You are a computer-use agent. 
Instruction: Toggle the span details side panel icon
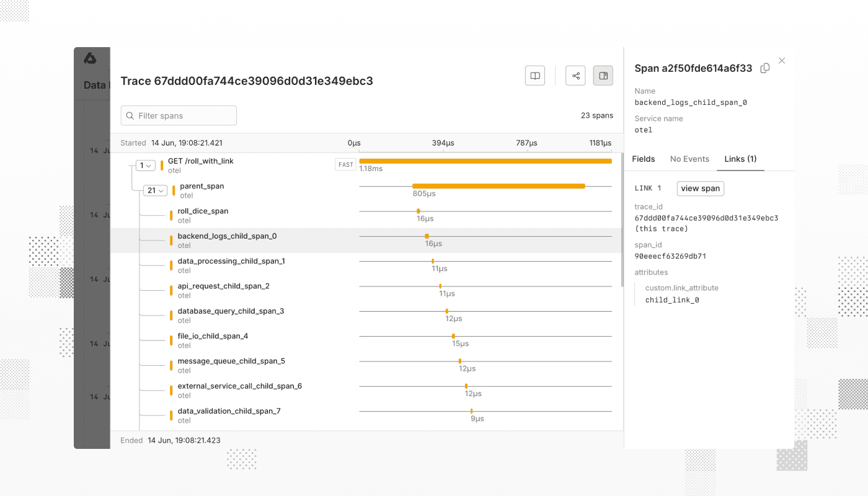tap(603, 75)
